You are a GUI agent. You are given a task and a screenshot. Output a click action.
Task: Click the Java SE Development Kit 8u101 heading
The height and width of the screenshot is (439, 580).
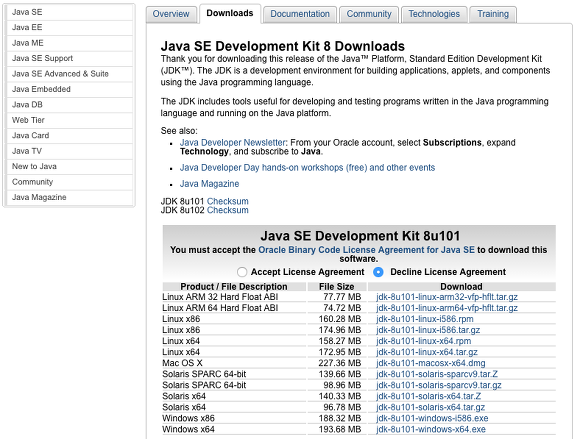(360, 236)
